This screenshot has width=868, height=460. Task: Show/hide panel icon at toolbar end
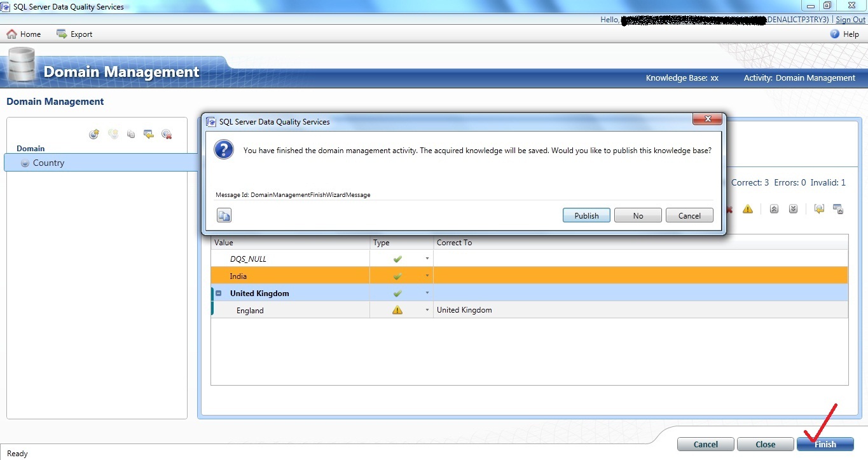coord(838,208)
